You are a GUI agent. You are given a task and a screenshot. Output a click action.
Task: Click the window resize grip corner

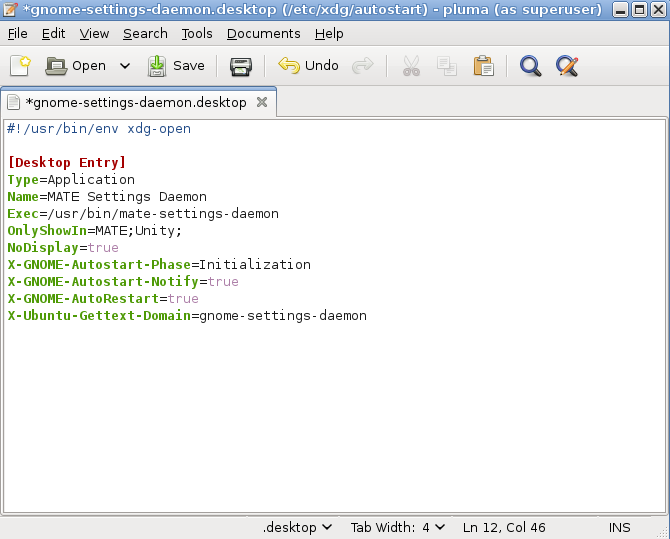(x=663, y=533)
